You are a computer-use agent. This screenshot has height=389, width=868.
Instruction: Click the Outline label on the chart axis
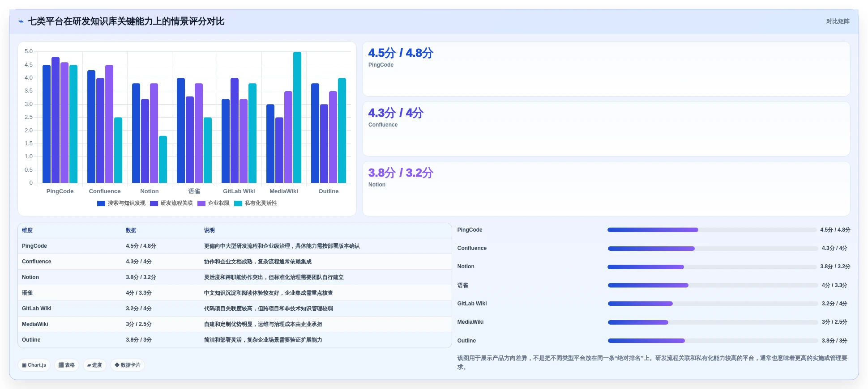329,191
